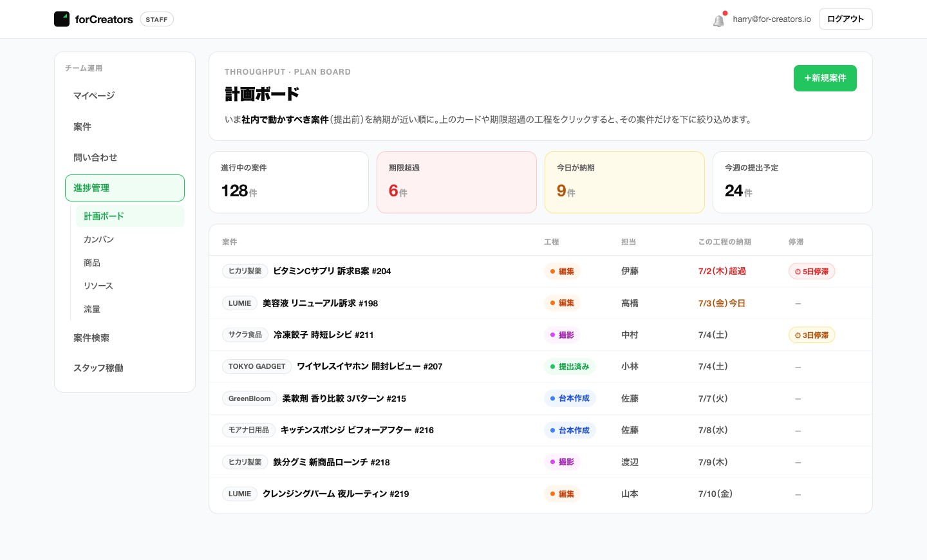Click ヒカリ製薬 client tag on #204
The width and height of the screenshot is (927, 560).
(x=245, y=271)
